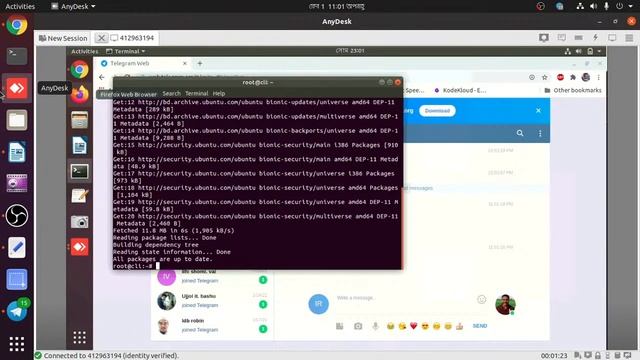Open the Search menu in the terminal

click(x=171, y=93)
